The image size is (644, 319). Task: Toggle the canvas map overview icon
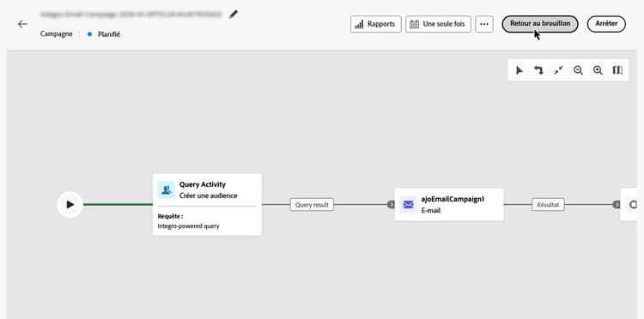(x=617, y=70)
